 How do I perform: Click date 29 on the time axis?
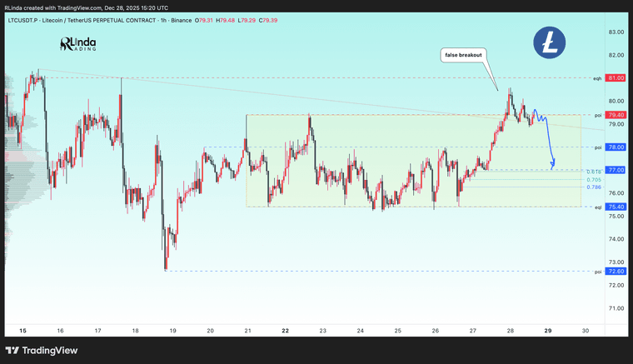tap(548, 331)
